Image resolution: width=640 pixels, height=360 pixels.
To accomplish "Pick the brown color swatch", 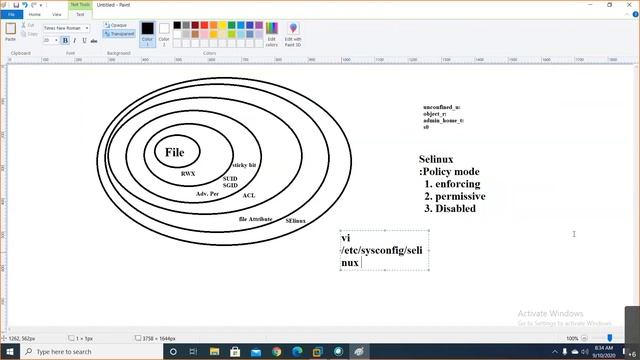I will (x=195, y=34).
